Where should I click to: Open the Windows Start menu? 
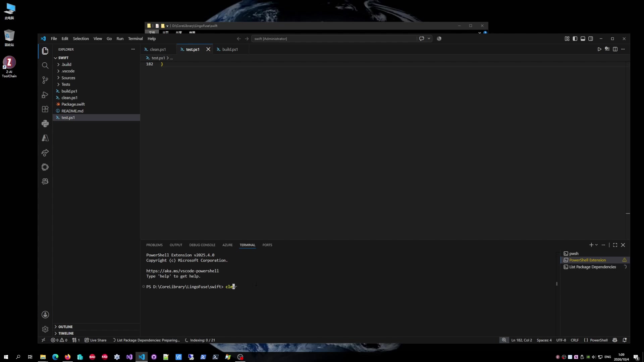(6, 357)
